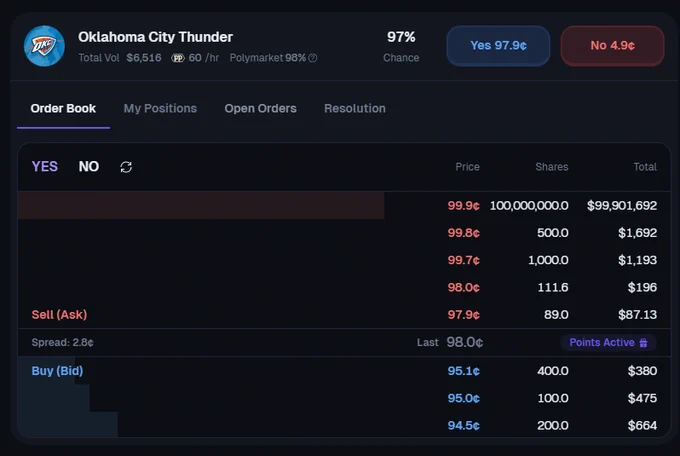Open the Resolution tab

coord(355,108)
